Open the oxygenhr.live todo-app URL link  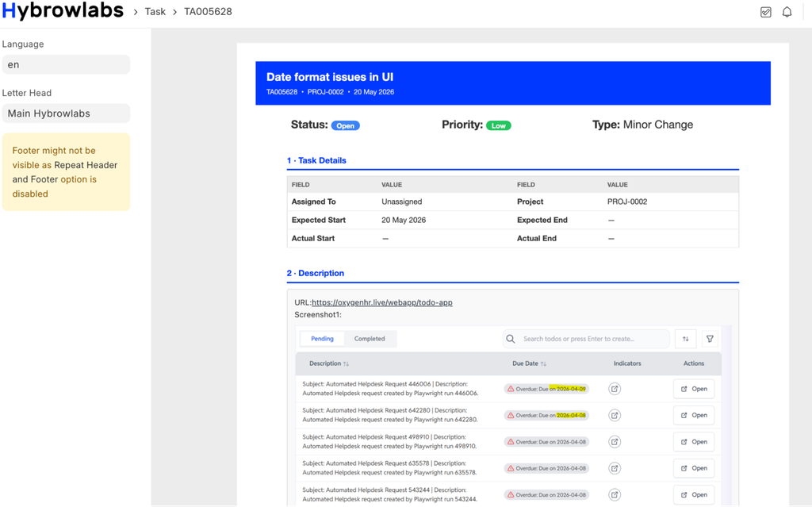pos(381,302)
